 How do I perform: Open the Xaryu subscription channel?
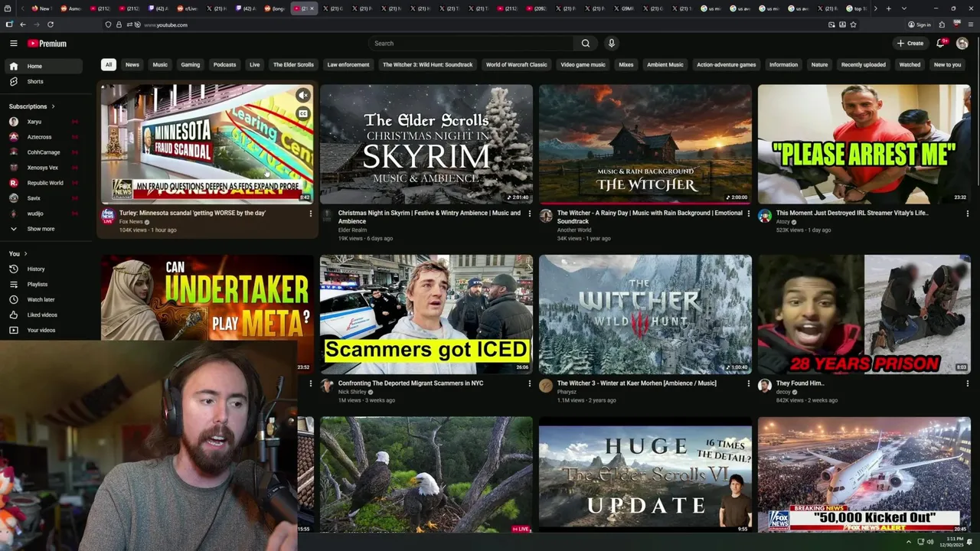pyautogui.click(x=44, y=122)
